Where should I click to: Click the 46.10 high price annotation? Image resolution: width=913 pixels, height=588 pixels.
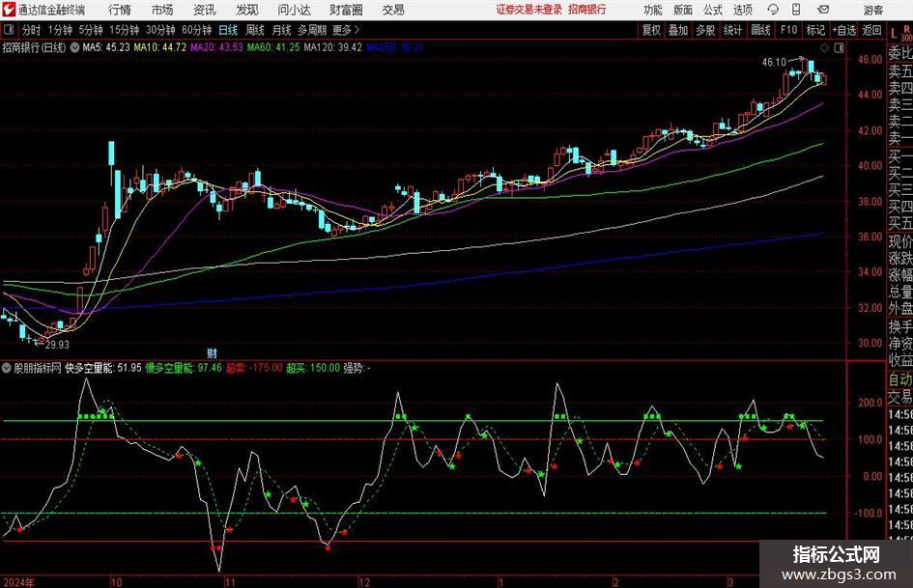click(774, 63)
